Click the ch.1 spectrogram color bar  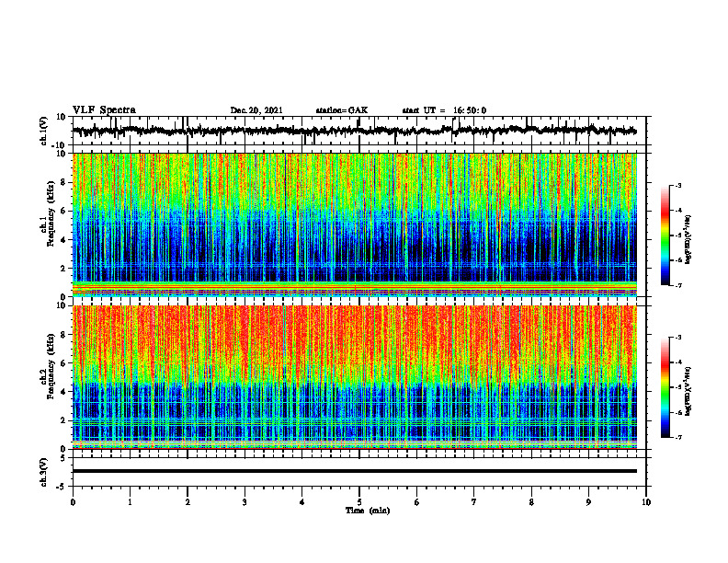point(665,236)
